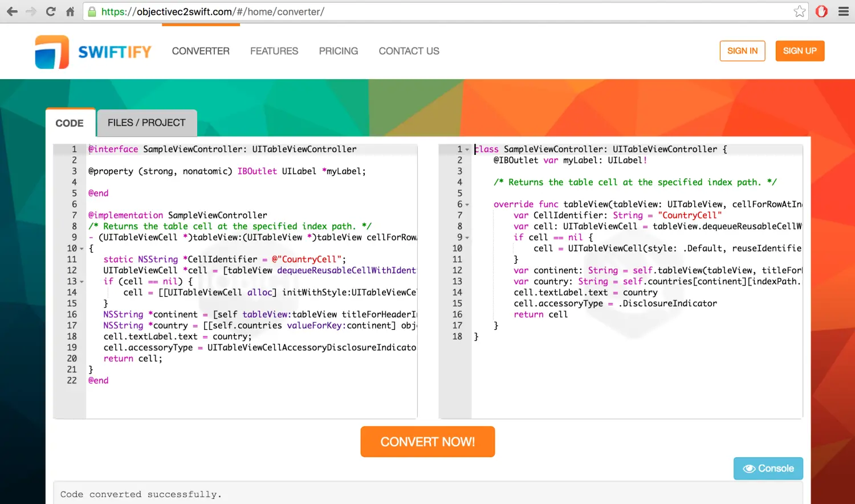Click 'var CellIdentifier: String' Swift line
Screen dimensions: 855x504
tap(617, 215)
